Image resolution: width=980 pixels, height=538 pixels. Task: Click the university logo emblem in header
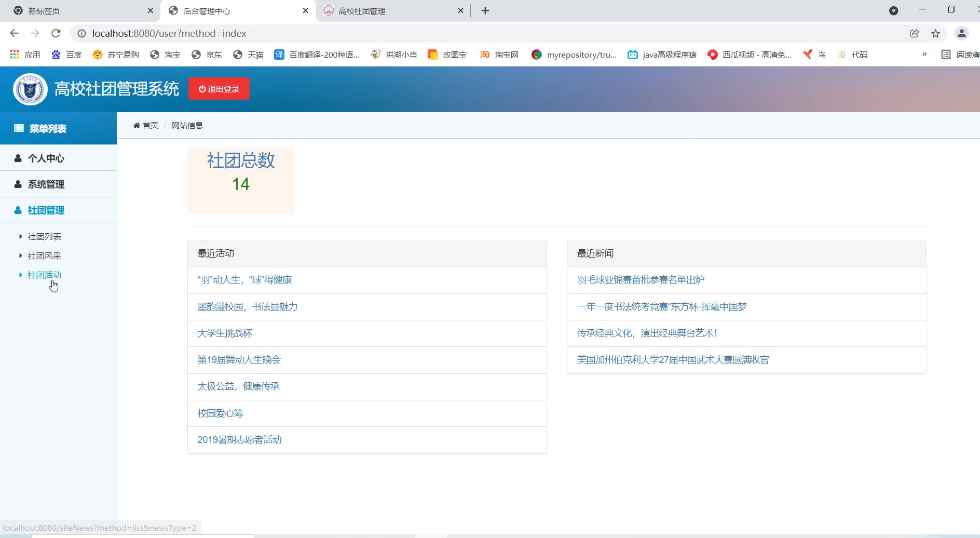pos(30,89)
